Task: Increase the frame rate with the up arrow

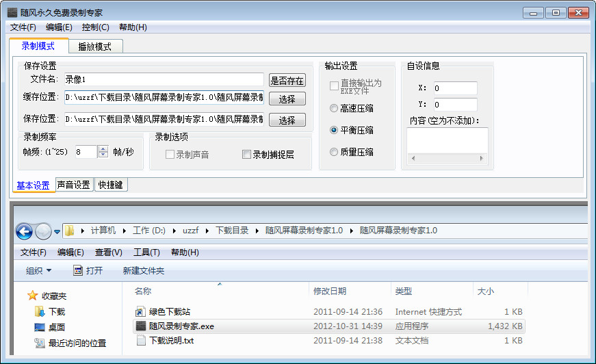Action: point(103,148)
